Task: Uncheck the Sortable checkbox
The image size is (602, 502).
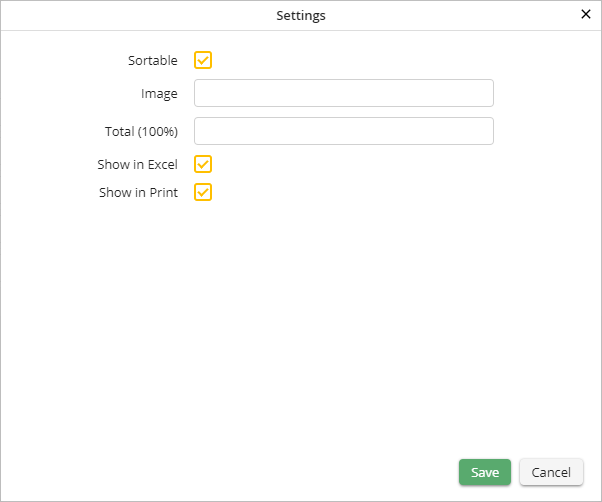Action: click(x=203, y=60)
